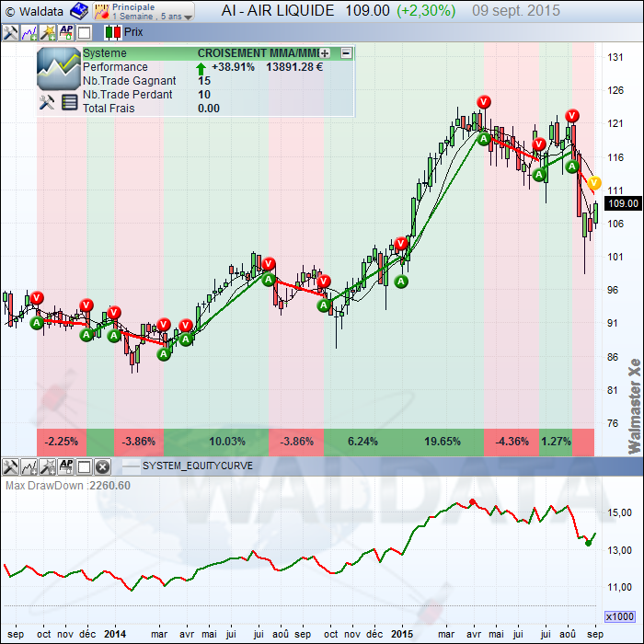Click the 09 sept. 2015 date
The width and height of the screenshot is (644, 644).
(x=516, y=11)
